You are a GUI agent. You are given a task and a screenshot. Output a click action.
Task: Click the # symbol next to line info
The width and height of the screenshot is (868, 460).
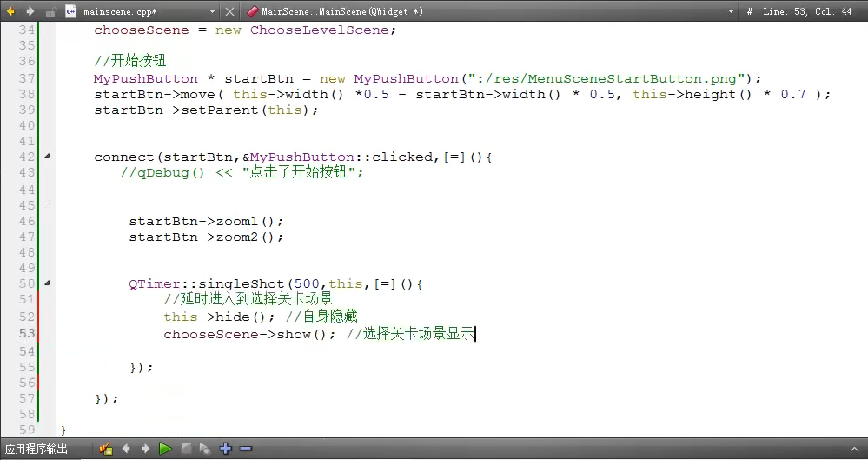coord(750,11)
